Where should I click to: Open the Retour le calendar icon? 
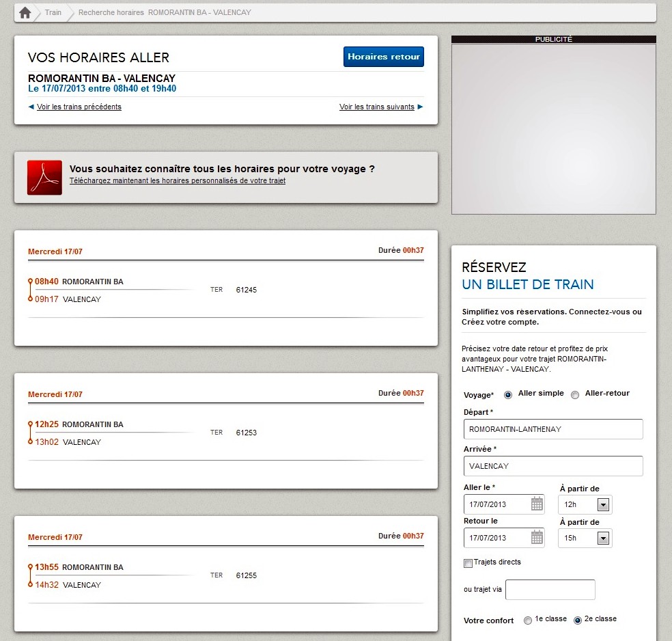(537, 537)
